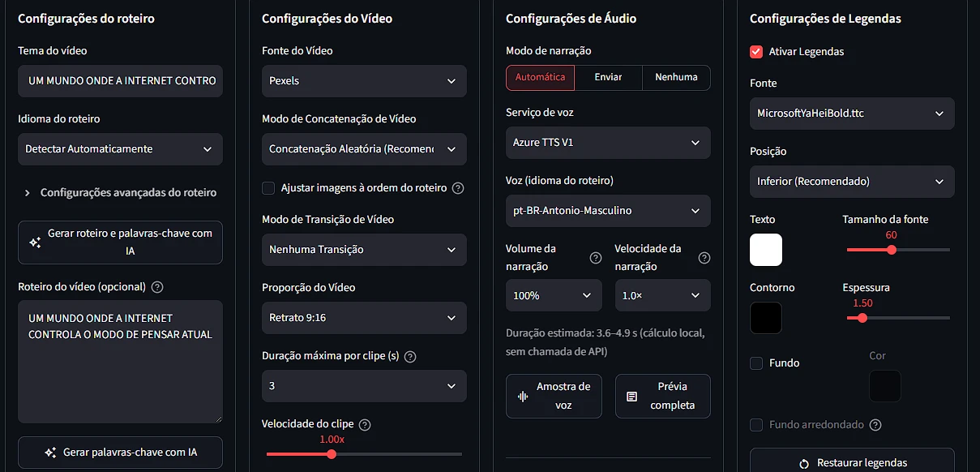Click the Tema do vídeo input field
980x472 pixels.
120,81
